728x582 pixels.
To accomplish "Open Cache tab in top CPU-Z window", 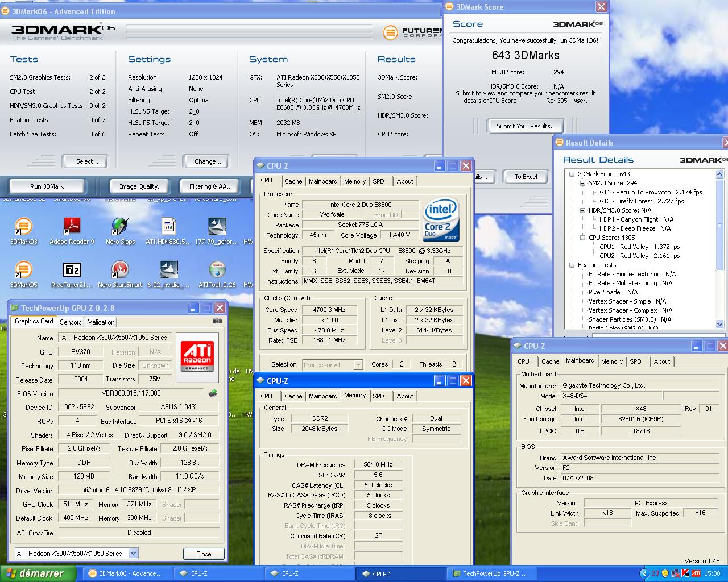I will pyautogui.click(x=293, y=181).
